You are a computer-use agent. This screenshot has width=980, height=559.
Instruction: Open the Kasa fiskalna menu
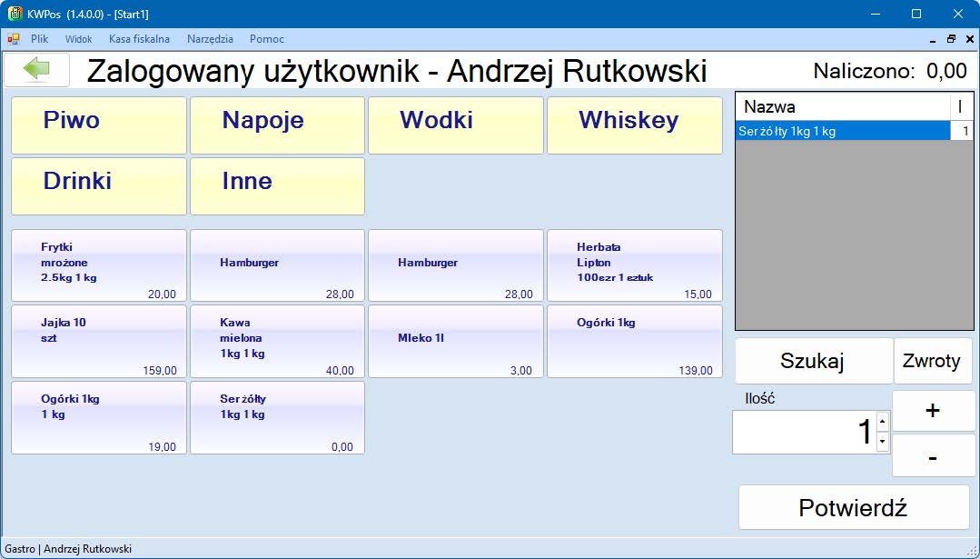tap(139, 39)
